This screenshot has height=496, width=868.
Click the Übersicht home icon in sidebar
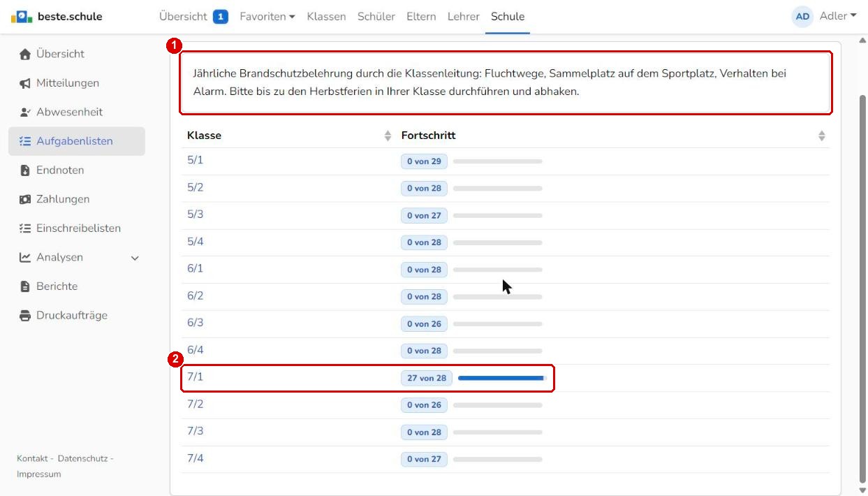coord(25,54)
